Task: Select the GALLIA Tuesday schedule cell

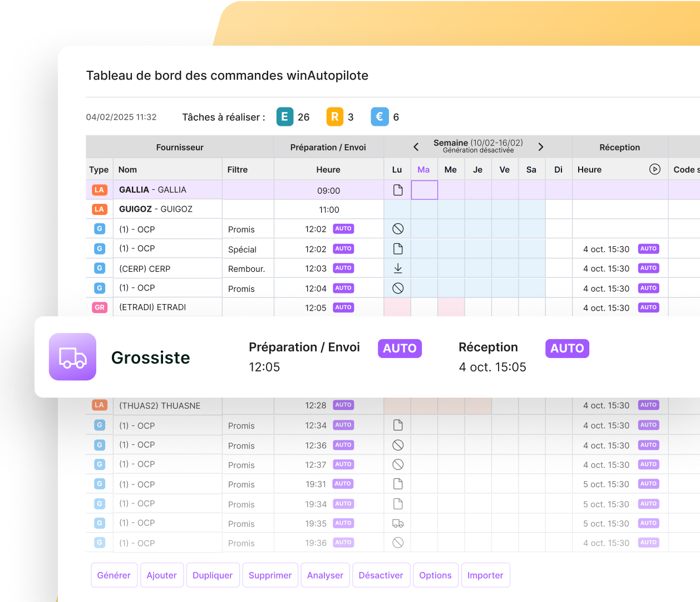Action: [424, 190]
